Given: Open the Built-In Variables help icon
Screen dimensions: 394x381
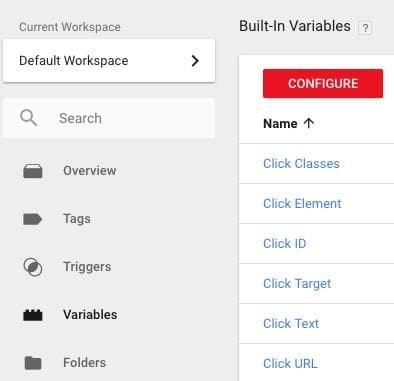Looking at the screenshot, I should (365, 28).
